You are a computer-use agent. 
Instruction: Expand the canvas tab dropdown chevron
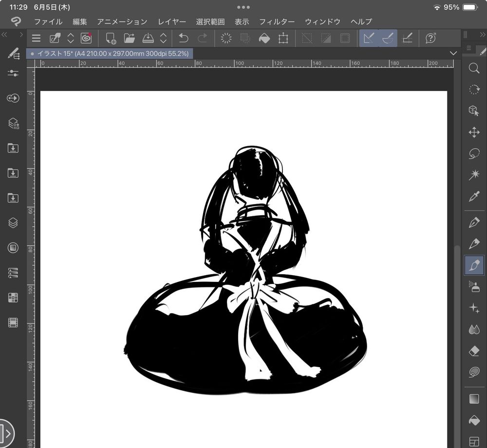[x=453, y=53]
